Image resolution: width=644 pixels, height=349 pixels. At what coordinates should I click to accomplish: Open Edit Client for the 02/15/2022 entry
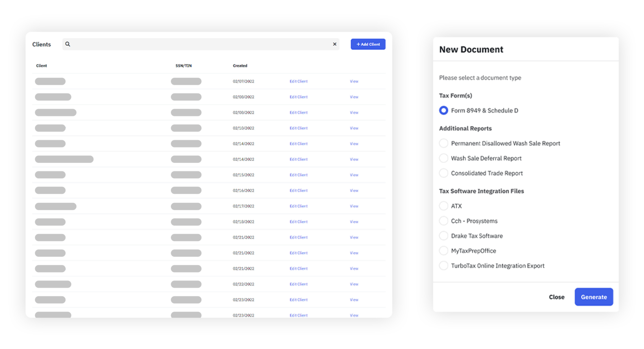pyautogui.click(x=298, y=175)
